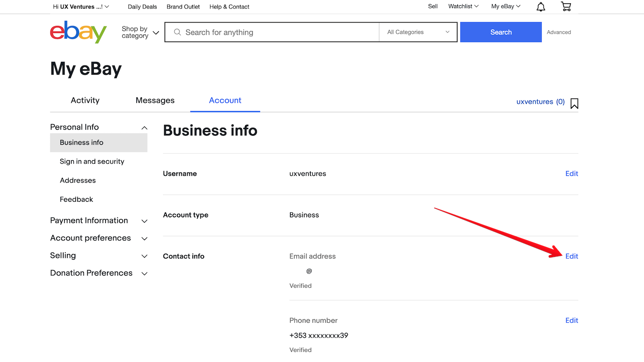Image resolution: width=644 pixels, height=362 pixels.
Task: Click the magnifier icon in search box
Action: point(177,32)
